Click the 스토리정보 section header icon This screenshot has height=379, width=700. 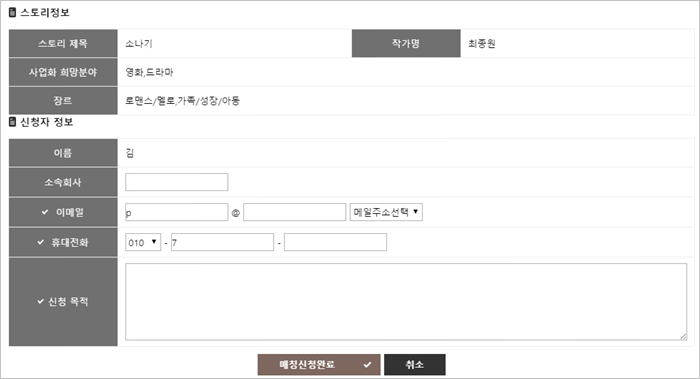pyautogui.click(x=12, y=12)
